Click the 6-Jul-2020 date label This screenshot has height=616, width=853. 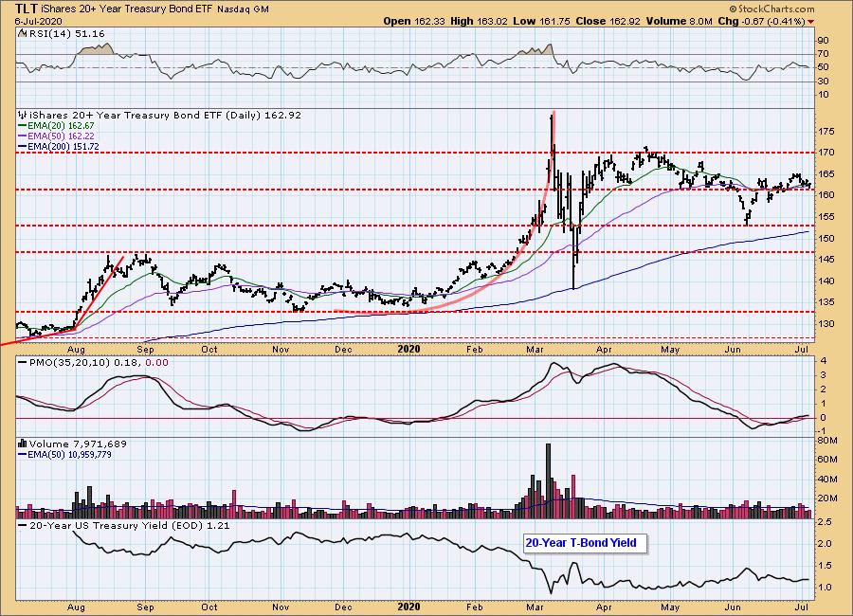click(x=38, y=22)
